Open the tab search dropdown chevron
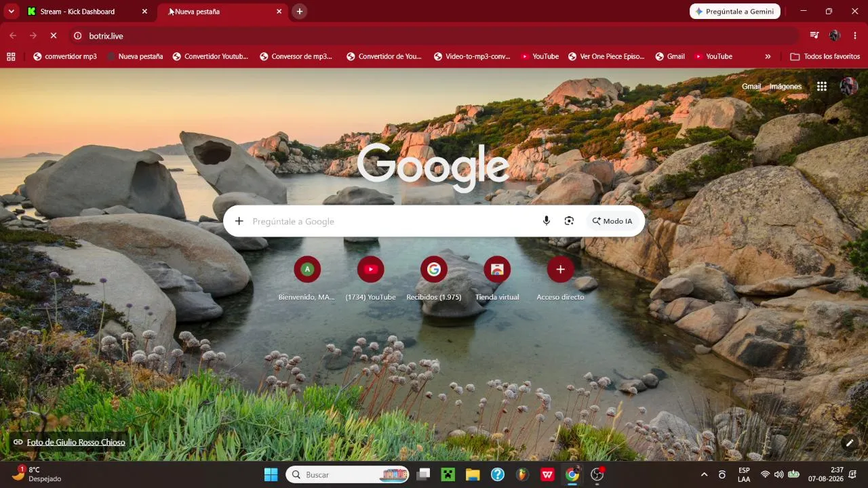Viewport: 868px width, 488px height. click(x=12, y=12)
